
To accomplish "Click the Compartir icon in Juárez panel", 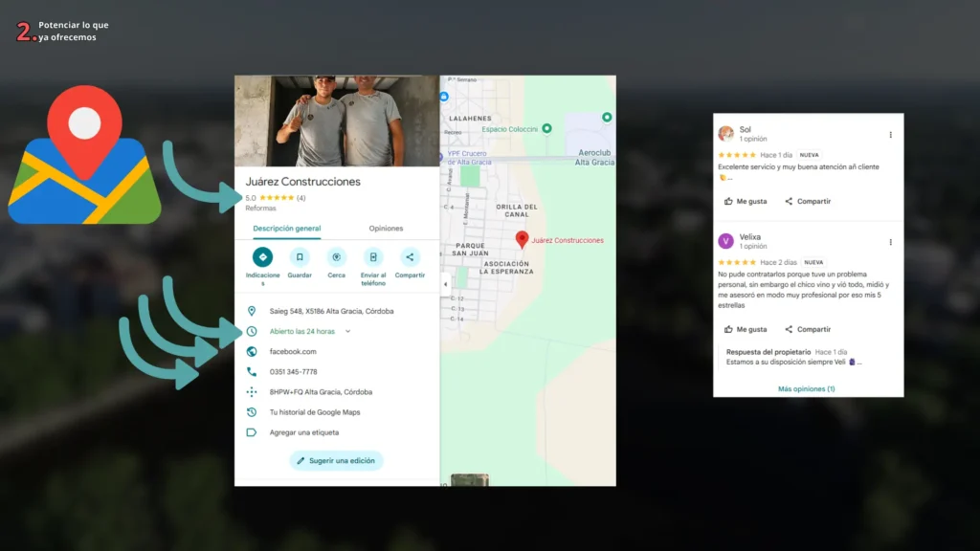I will pyautogui.click(x=410, y=256).
